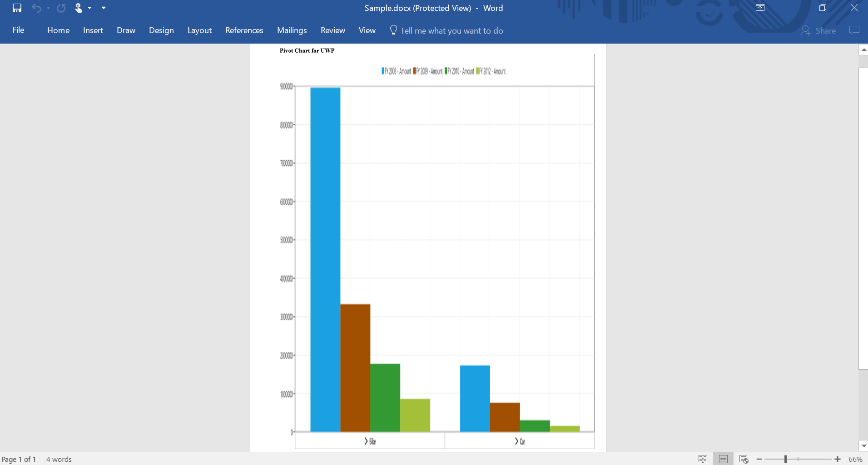The height and width of the screenshot is (465, 868).
Task: Switch to Read Mode view icon
Action: (703, 459)
